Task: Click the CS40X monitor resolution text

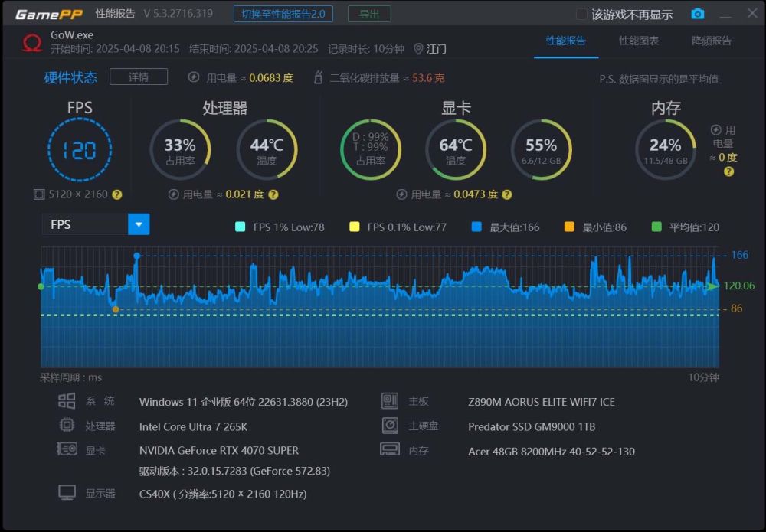Action: tap(223, 494)
